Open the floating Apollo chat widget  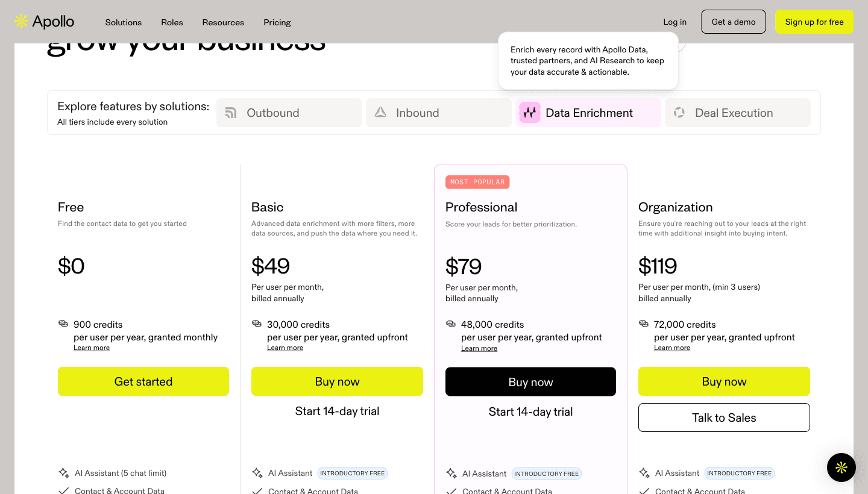click(841, 467)
